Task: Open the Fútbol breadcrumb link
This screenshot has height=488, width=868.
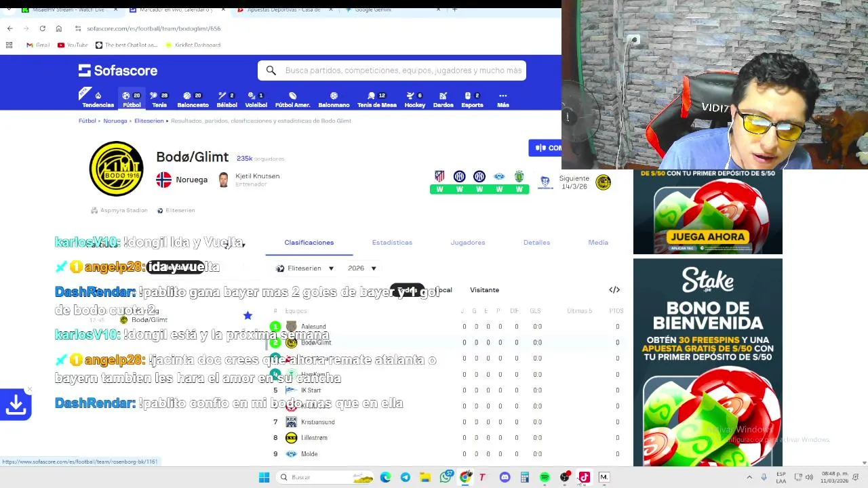Action: [87, 121]
